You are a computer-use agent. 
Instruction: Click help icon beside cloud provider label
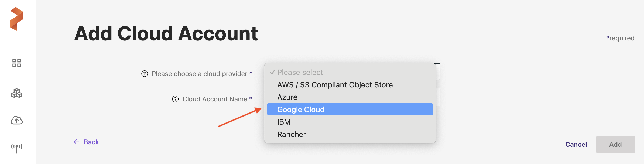tap(145, 74)
